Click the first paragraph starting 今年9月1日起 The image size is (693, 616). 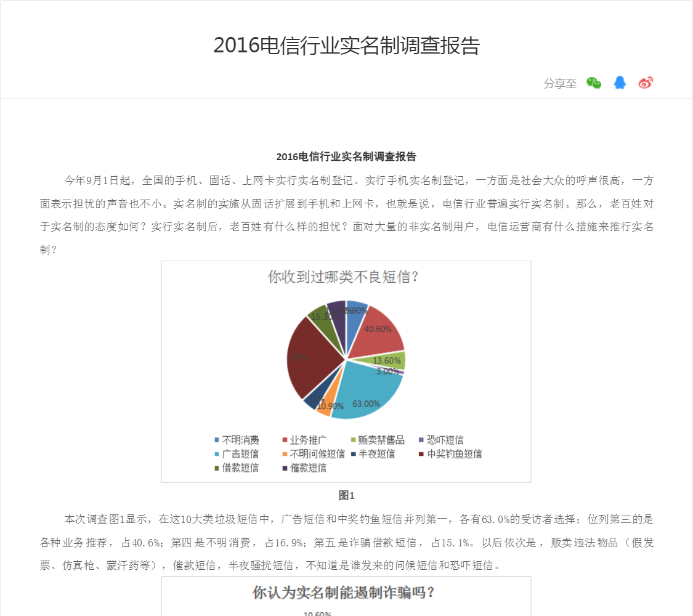click(346, 215)
